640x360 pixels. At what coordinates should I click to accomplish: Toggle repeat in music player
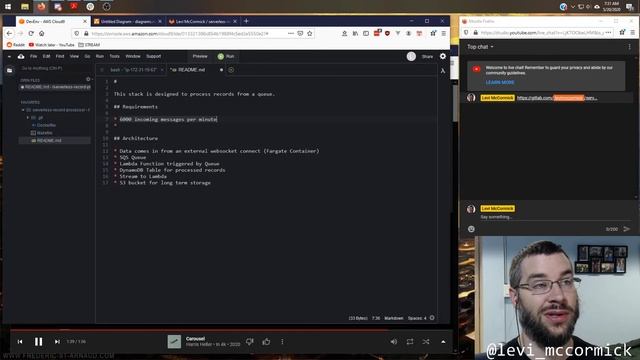point(410,342)
